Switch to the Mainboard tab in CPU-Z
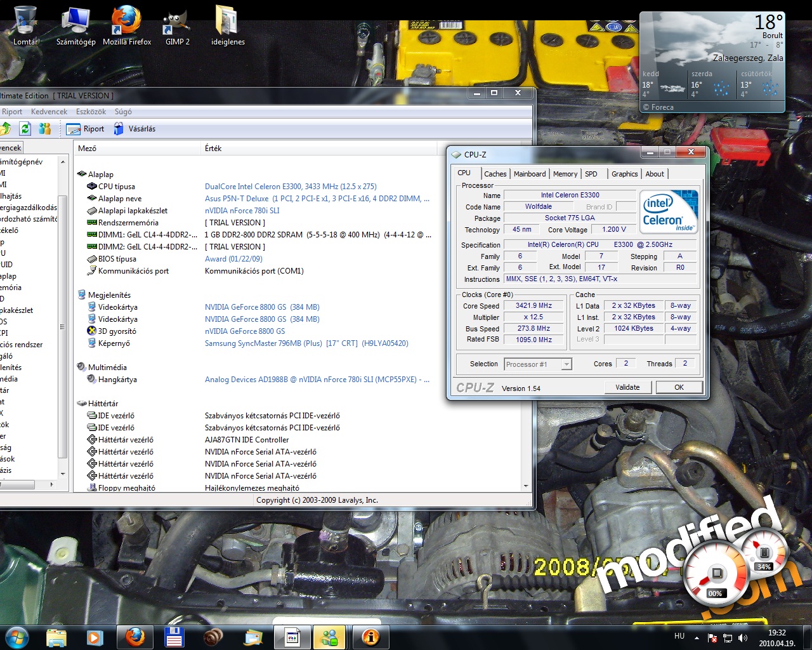812x650 pixels. coord(530,174)
